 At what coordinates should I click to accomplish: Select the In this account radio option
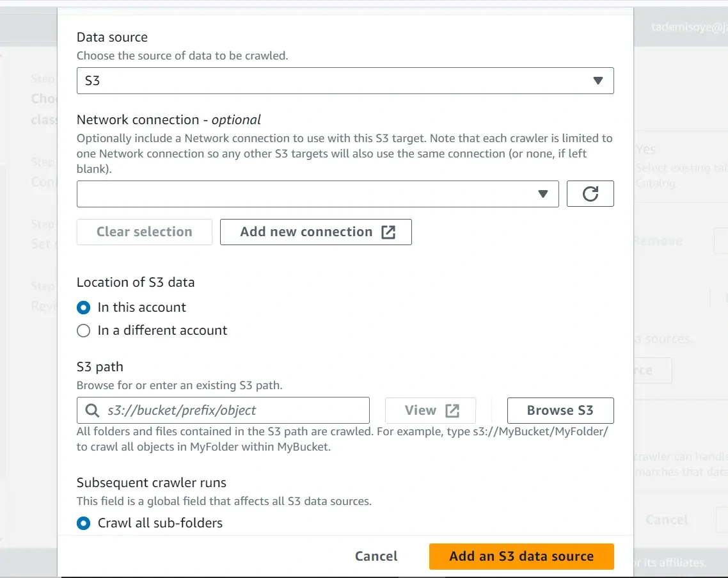[x=84, y=307]
